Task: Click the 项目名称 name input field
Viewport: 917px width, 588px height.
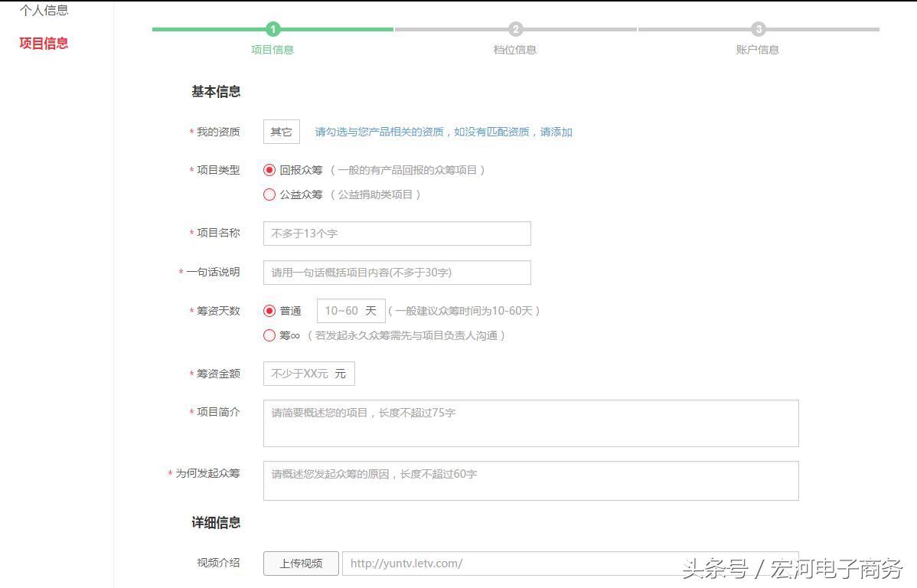Action: point(396,233)
